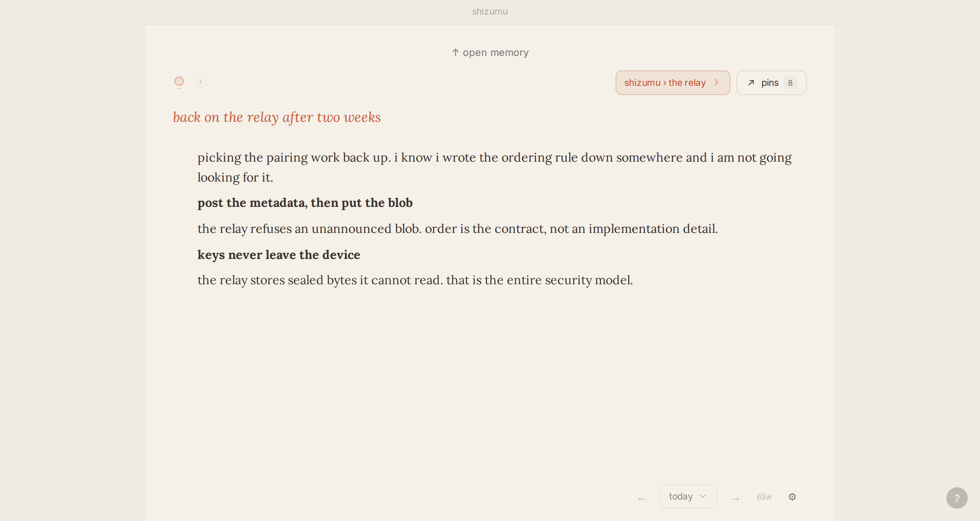Go to next day with right arrow

(735, 499)
